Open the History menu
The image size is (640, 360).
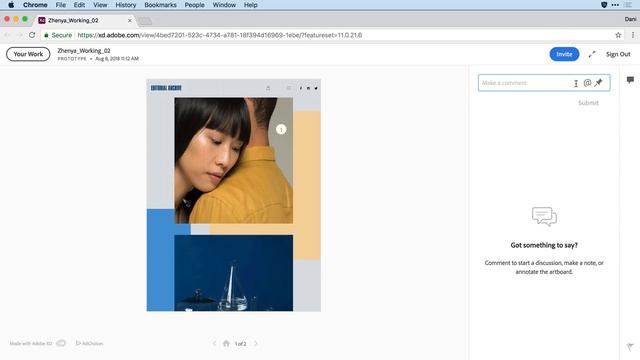(x=125, y=5)
